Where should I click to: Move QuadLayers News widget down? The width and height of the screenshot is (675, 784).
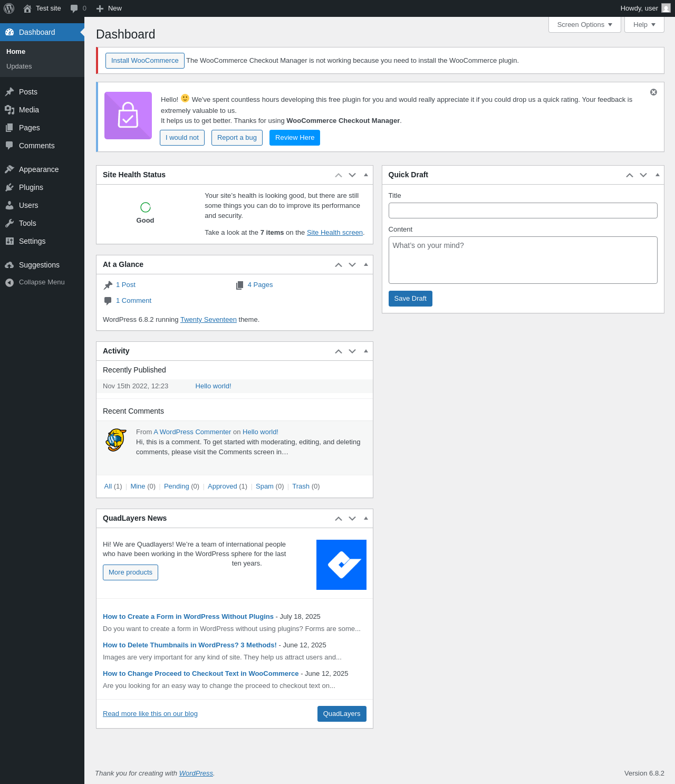pyautogui.click(x=352, y=519)
